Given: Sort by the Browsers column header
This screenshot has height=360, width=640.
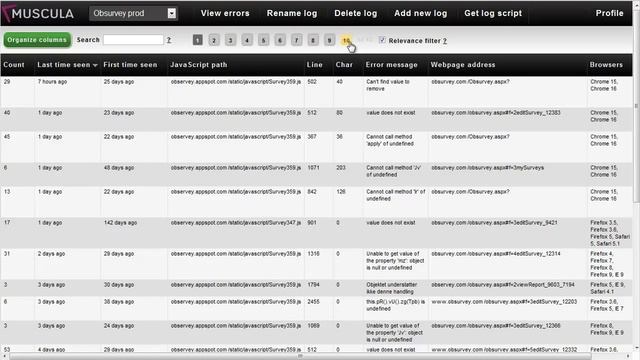Looking at the screenshot, I should (x=606, y=65).
